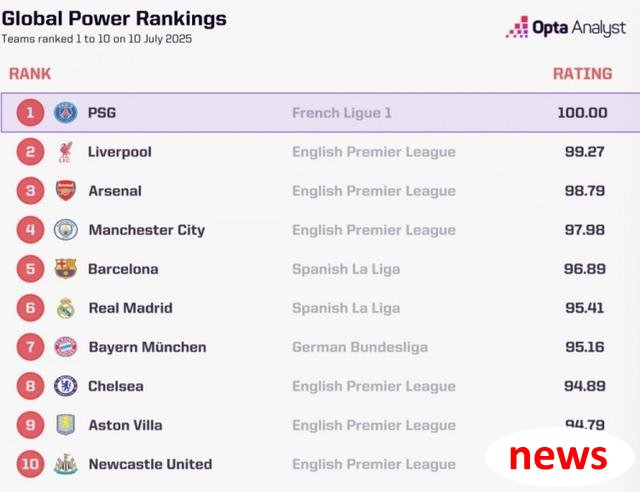Click the Manchester City crest
Screen dimensions: 640x492
coord(65,230)
